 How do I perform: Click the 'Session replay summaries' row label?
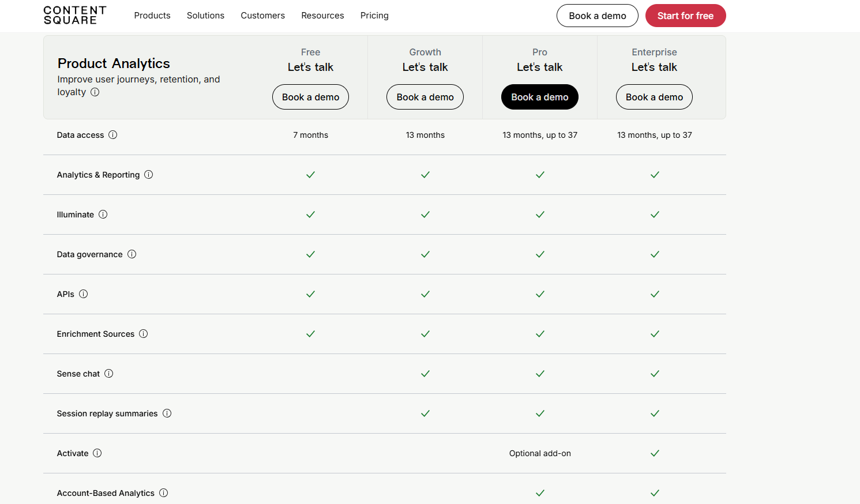(107, 413)
